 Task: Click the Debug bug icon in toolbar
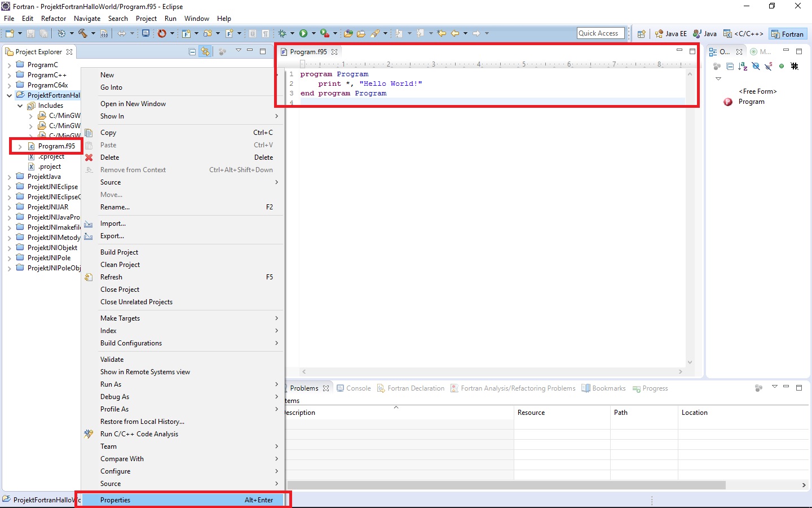[283, 34]
